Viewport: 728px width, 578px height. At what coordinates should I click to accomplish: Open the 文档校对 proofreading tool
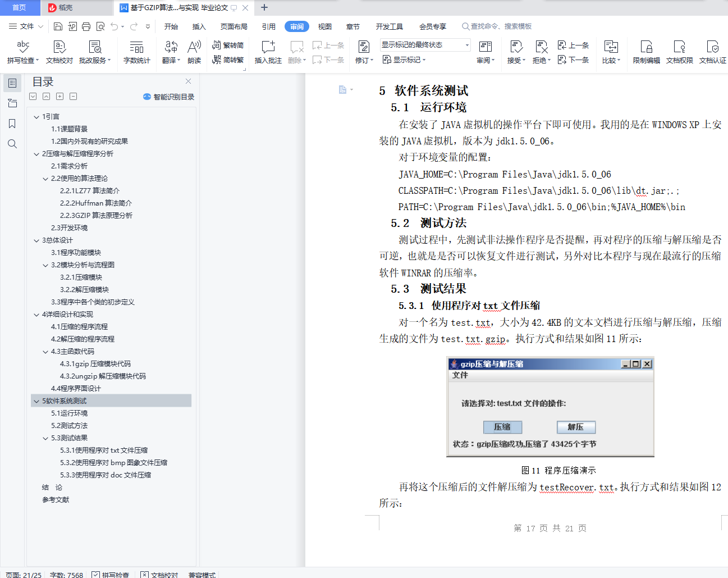(x=59, y=52)
